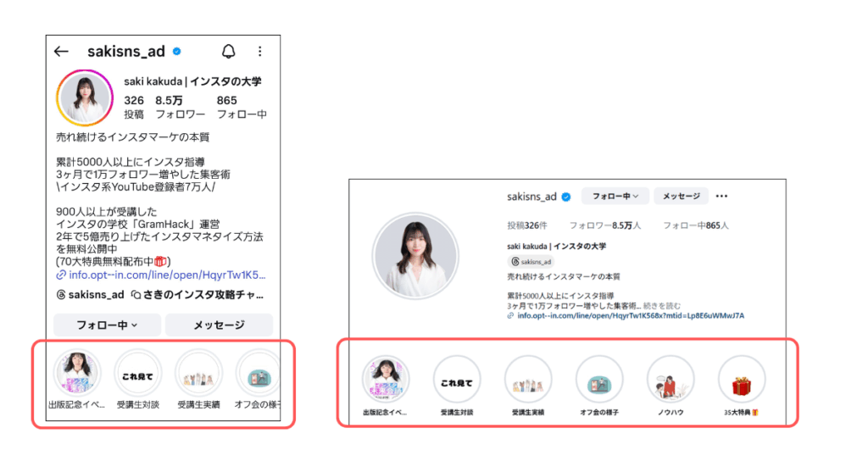
Task: Click saki kakuda | インスタの大学 name in desktop profile
Action: (556, 247)
